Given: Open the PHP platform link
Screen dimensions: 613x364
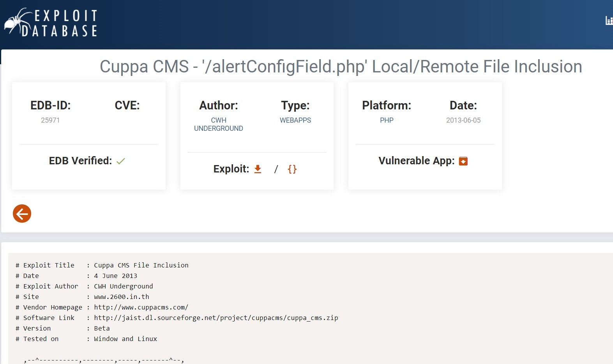Looking at the screenshot, I should tap(387, 120).
